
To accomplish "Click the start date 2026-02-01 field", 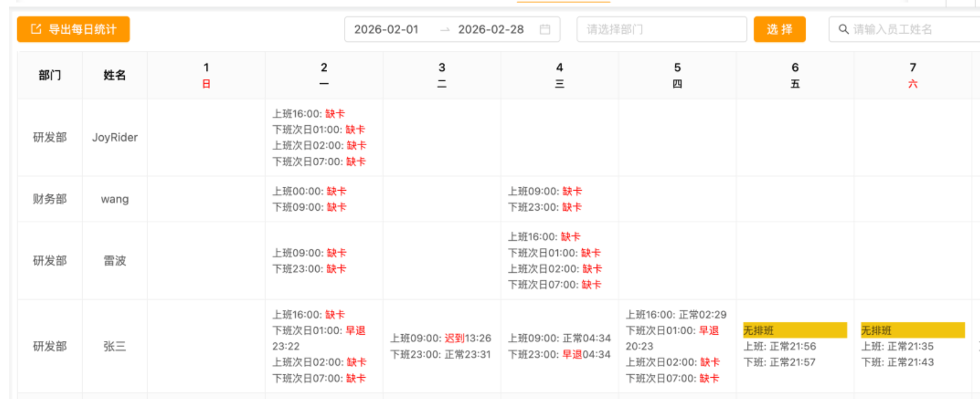I will pyautogui.click(x=386, y=29).
